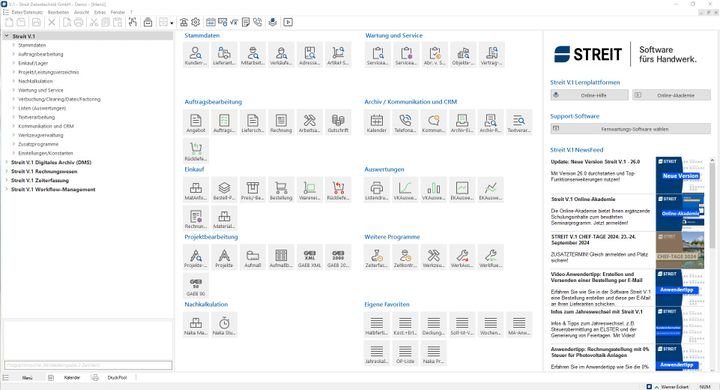
Task: Open the Textverarbeitung search tile
Action: pyautogui.click(x=519, y=123)
